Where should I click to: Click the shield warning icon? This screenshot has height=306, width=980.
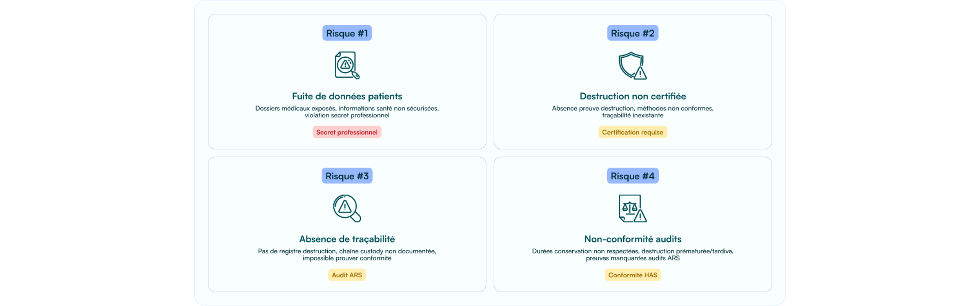pyautogui.click(x=632, y=66)
